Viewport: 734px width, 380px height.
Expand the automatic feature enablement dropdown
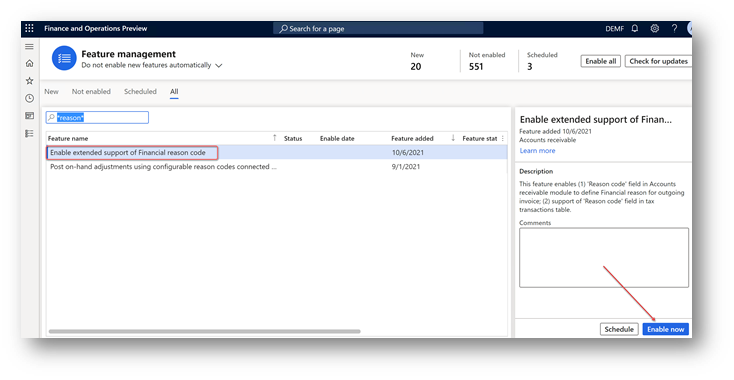(x=219, y=66)
